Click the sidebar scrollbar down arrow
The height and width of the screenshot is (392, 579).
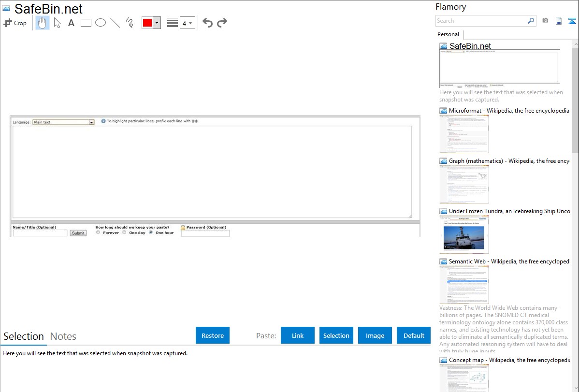[x=575, y=388]
